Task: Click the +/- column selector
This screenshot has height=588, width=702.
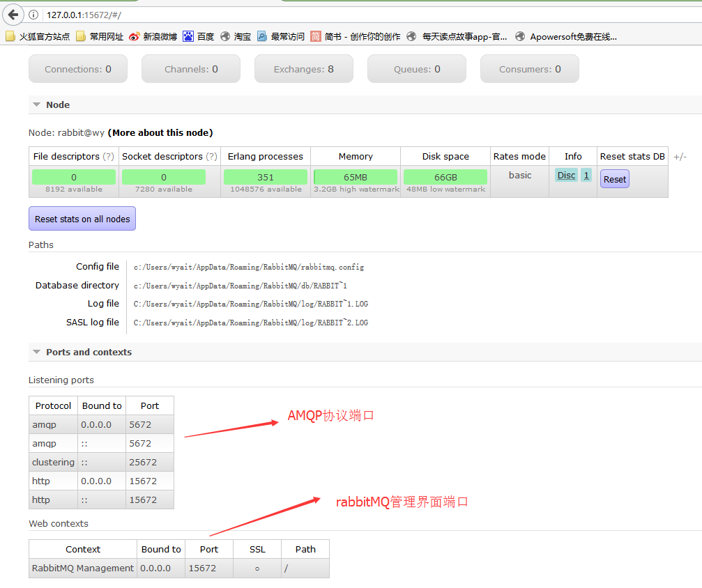Action: 680,157
